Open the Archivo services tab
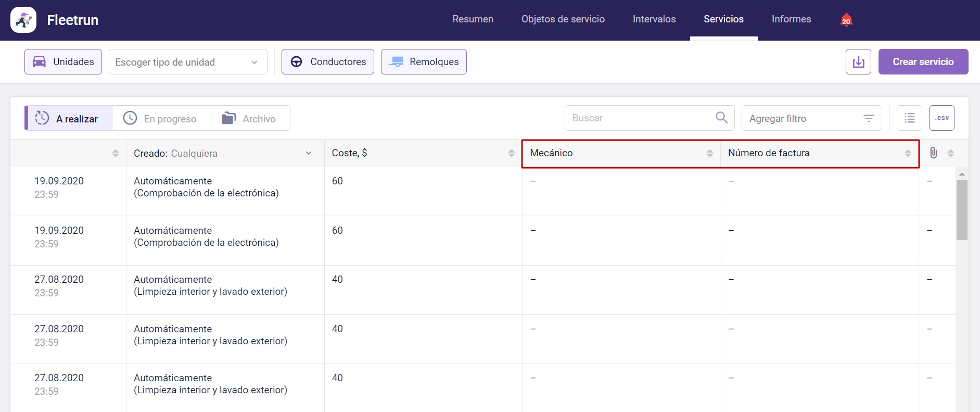This screenshot has width=980, height=412. click(x=250, y=119)
